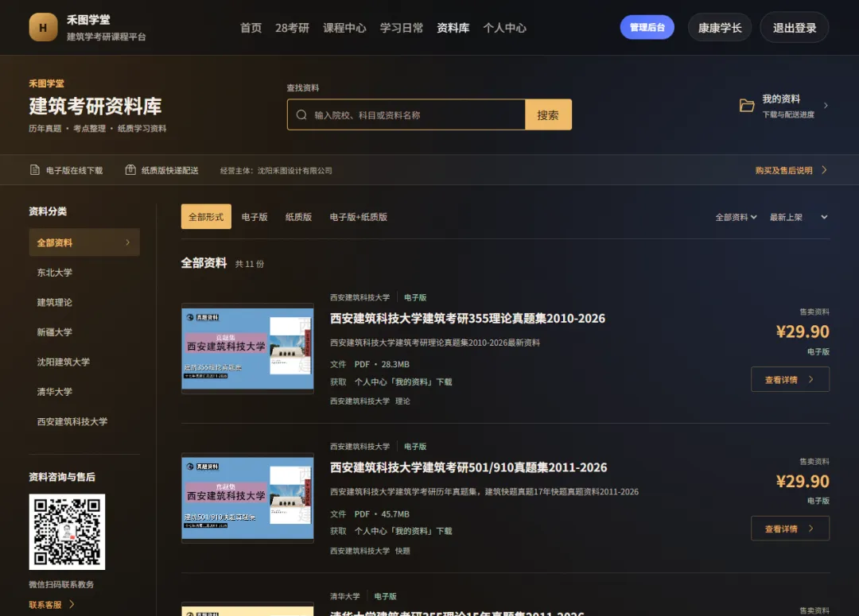Click the 电子版在线下载 document icon
The image size is (859, 616).
point(34,170)
